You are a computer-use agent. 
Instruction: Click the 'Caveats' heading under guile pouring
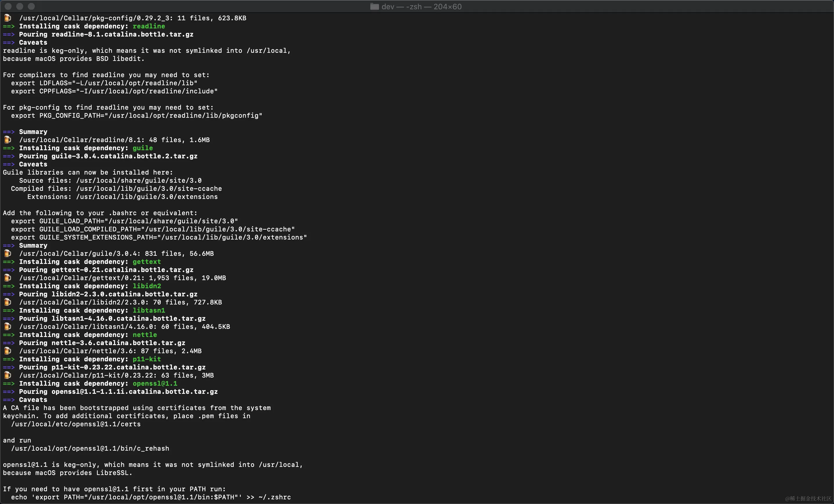pos(33,164)
